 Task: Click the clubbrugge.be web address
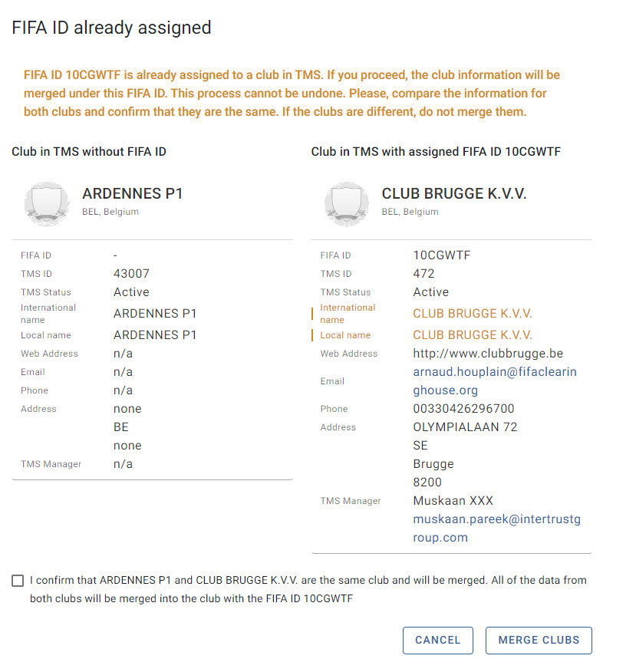coord(488,354)
